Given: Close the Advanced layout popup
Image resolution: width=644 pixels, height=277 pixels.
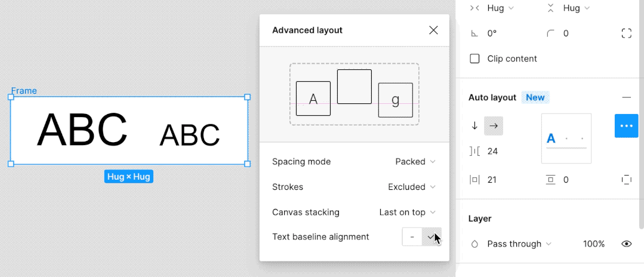Looking at the screenshot, I should (433, 30).
